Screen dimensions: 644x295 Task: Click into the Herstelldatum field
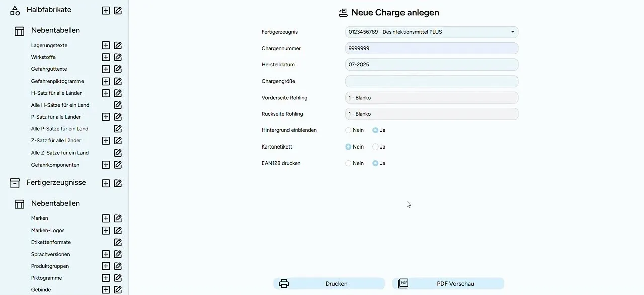pos(432,65)
